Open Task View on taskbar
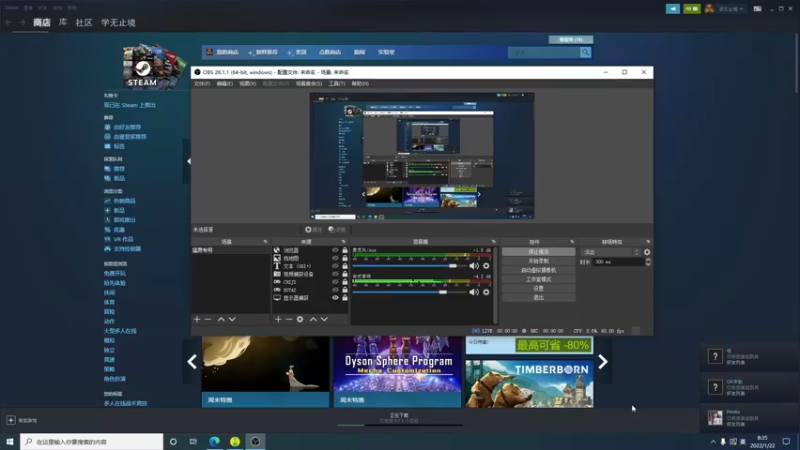 coord(193,441)
